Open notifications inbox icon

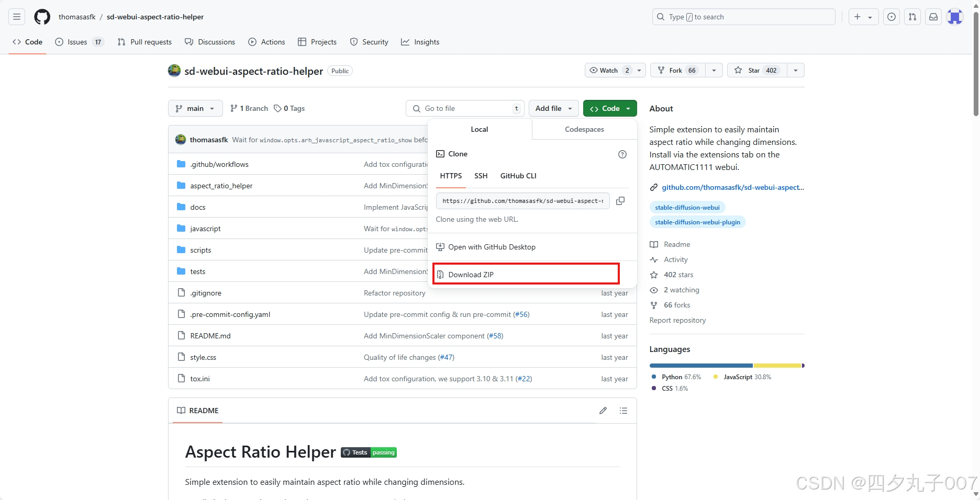[x=933, y=17]
